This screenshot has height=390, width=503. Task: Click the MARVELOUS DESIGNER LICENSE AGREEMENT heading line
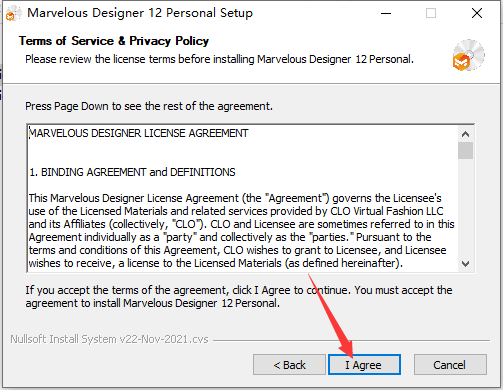coord(139,133)
